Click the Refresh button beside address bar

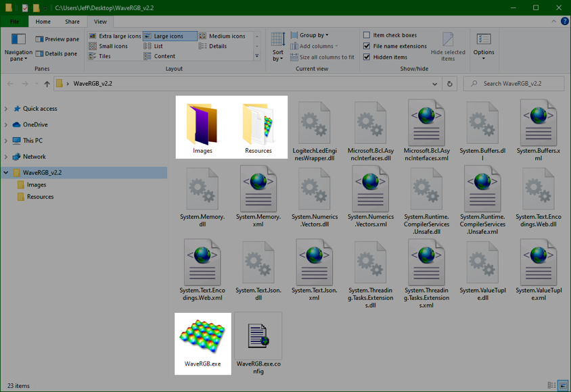click(450, 84)
